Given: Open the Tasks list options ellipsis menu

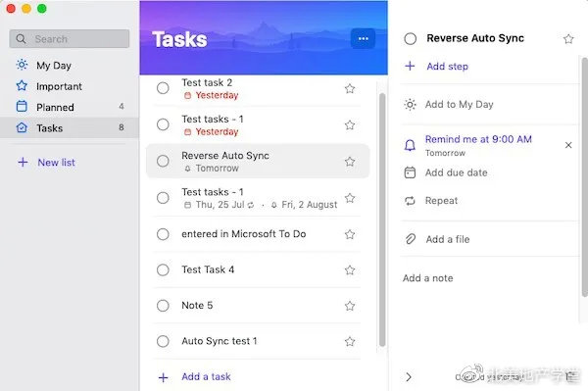Looking at the screenshot, I should coord(363,38).
